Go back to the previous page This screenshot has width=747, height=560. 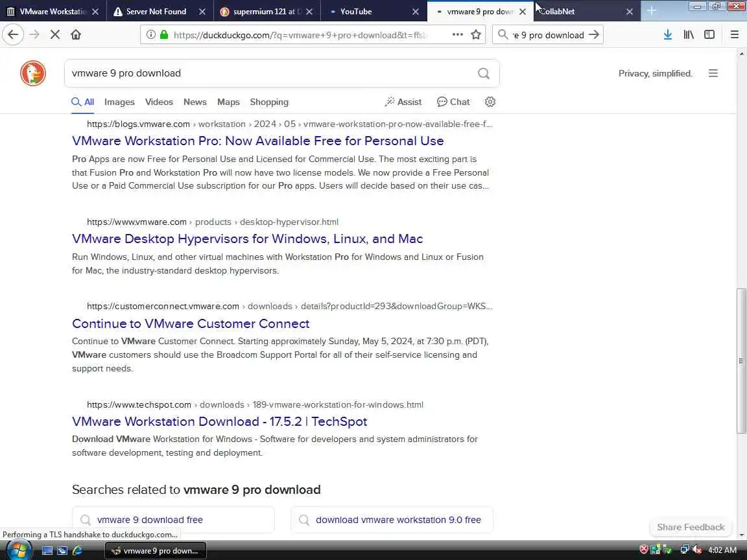point(13,34)
